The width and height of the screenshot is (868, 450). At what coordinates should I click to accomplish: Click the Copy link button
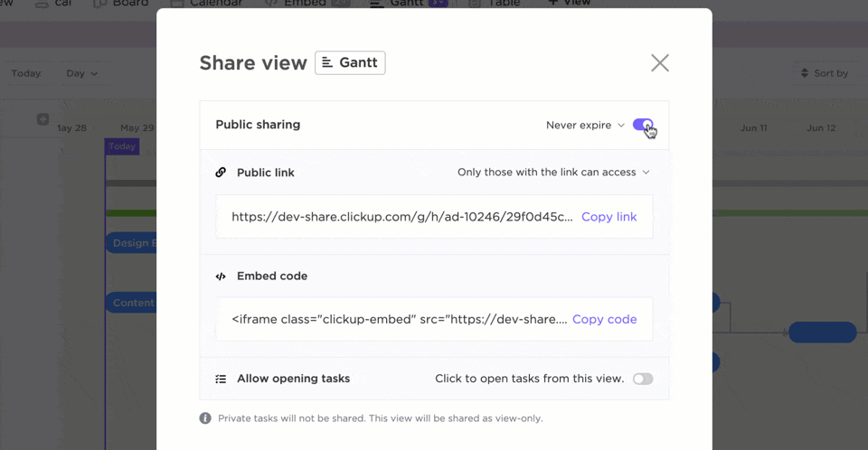609,217
